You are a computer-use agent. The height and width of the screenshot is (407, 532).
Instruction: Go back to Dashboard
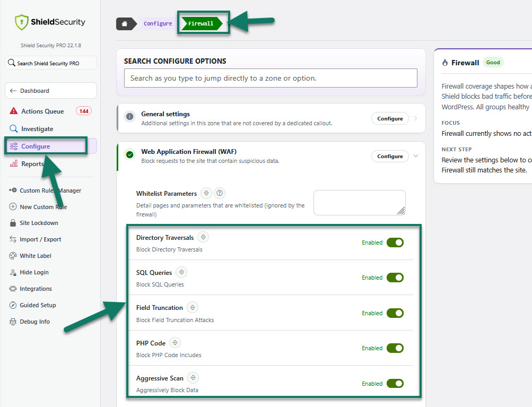coord(51,91)
